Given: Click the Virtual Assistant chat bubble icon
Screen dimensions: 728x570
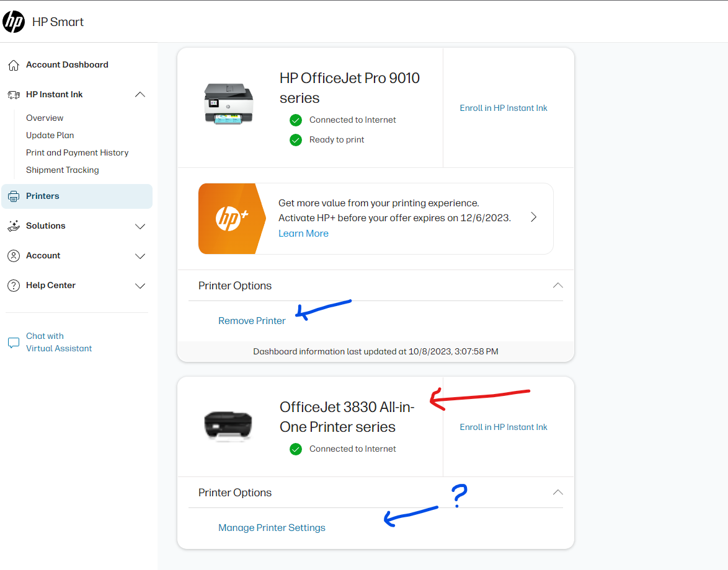Looking at the screenshot, I should coord(14,343).
